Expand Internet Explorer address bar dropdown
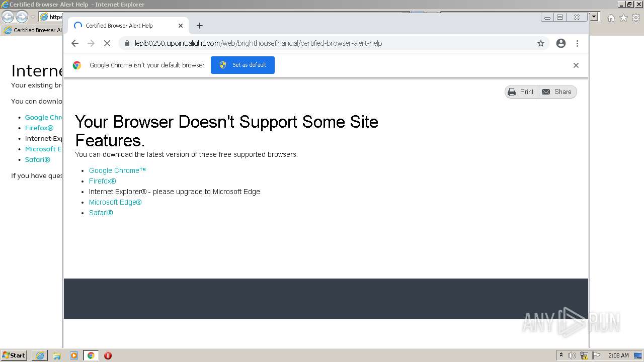Viewport: 644px width, 362px height. (594, 17)
